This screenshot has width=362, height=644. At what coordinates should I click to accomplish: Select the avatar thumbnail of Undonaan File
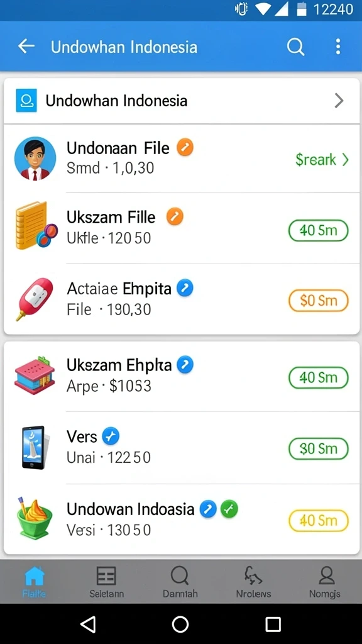point(35,158)
